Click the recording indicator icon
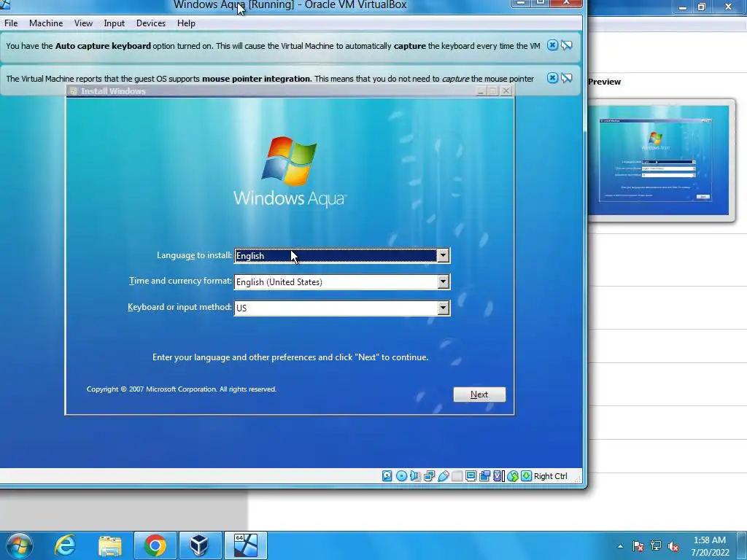747x560 pixels. pyautogui.click(x=485, y=475)
